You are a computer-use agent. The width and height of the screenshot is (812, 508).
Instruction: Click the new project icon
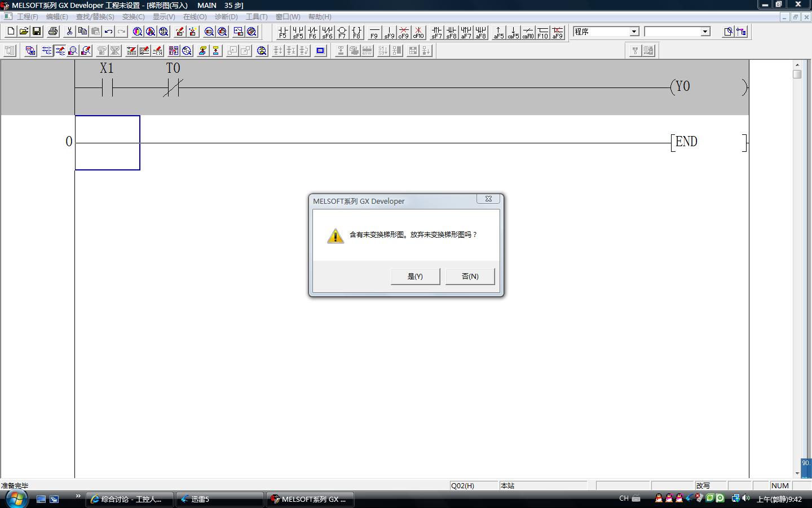[x=11, y=32]
